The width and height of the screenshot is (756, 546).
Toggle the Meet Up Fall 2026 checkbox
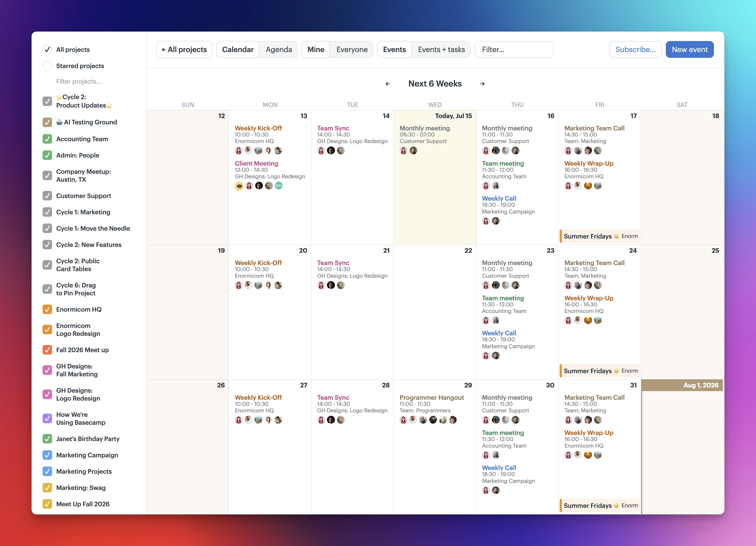(47, 504)
